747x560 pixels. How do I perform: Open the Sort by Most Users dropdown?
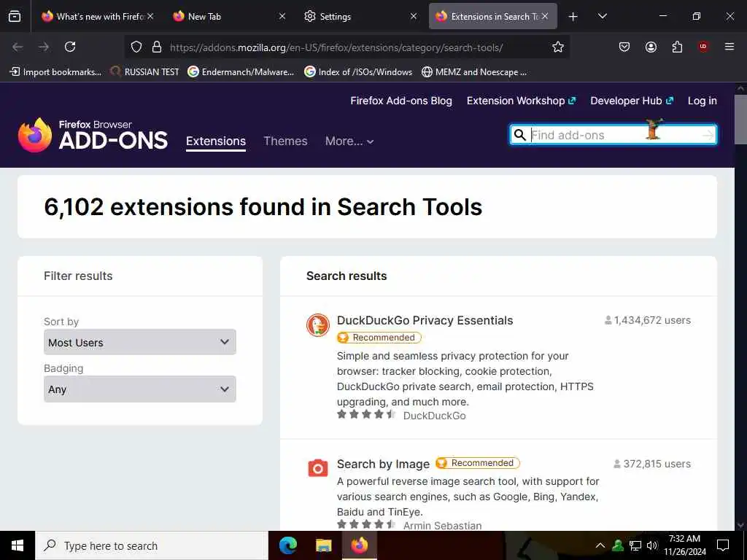[139, 342]
